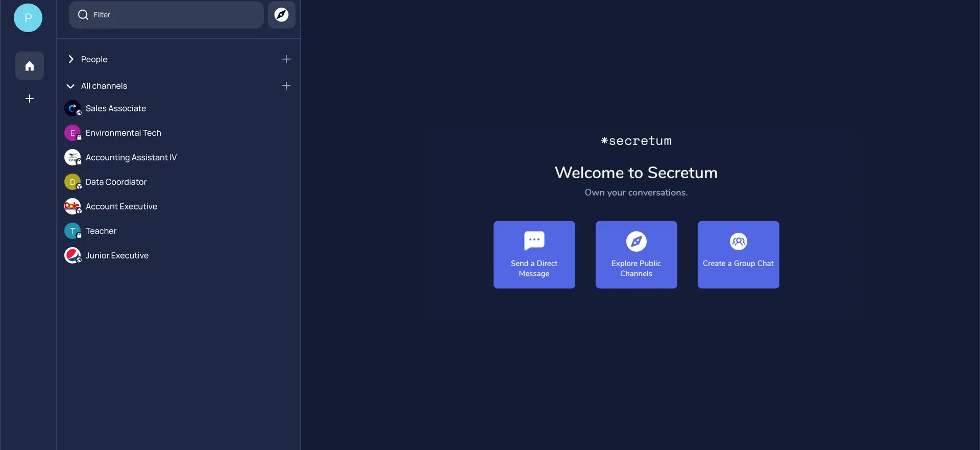Open the Accounting Assistant IV channel
Image resolution: width=980 pixels, height=450 pixels.
[131, 157]
